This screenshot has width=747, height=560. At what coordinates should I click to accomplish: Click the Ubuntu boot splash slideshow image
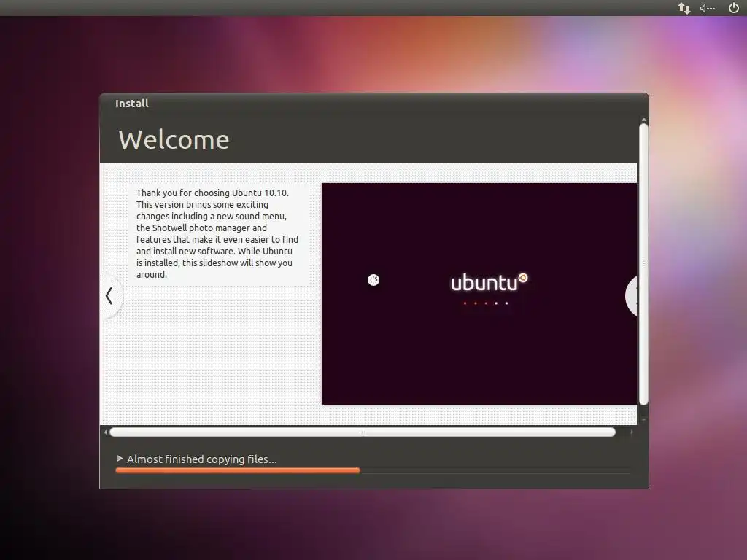coord(479,294)
